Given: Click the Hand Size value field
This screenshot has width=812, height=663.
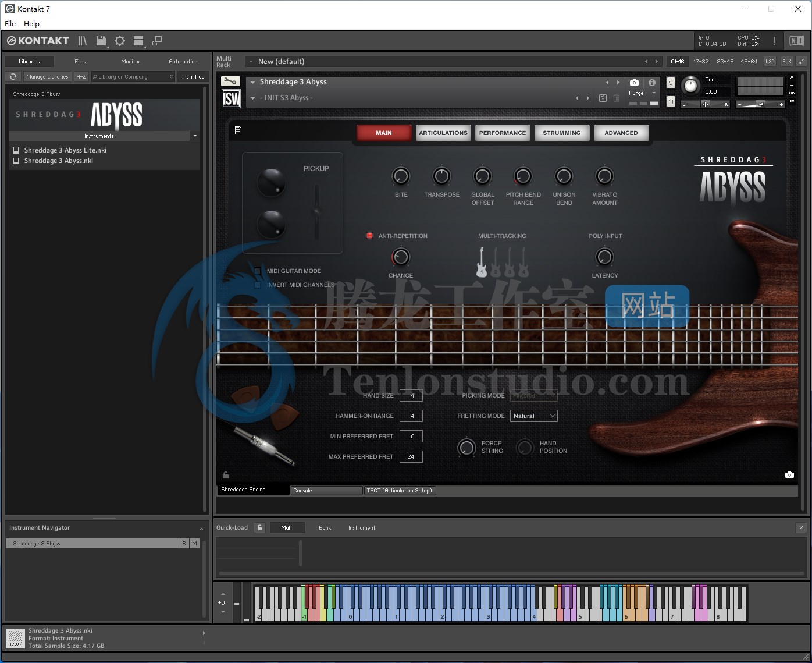Looking at the screenshot, I should pyautogui.click(x=411, y=395).
